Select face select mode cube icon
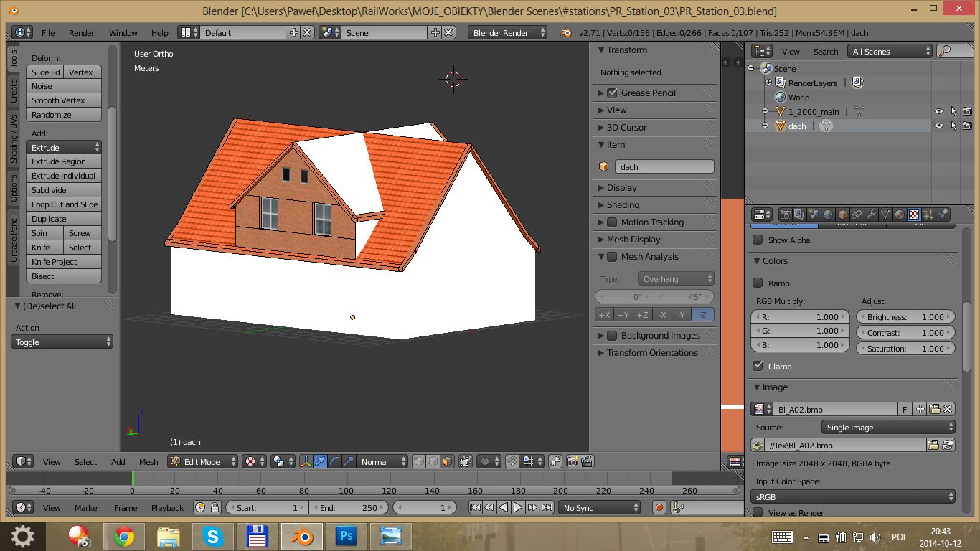The width and height of the screenshot is (980, 551). tap(447, 462)
